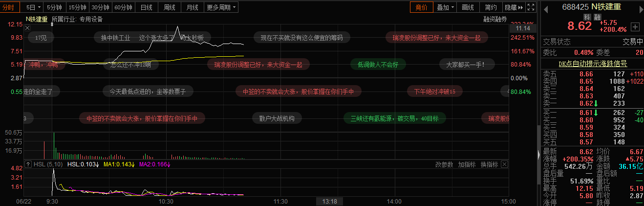Click the 今开 5.80 open price value
This screenshot has height=206, width=644.
tap(585, 195)
